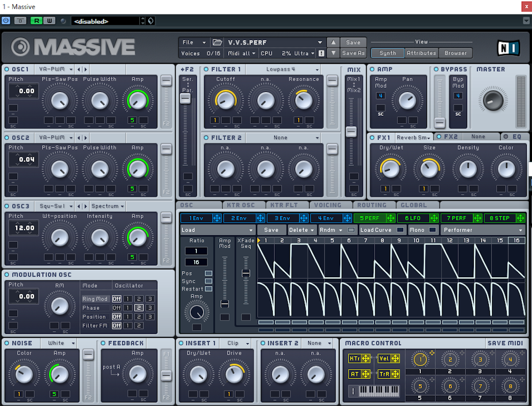Click the KTr macro drag handle
Viewport: 532px width, 406px height.
[x=366, y=358]
